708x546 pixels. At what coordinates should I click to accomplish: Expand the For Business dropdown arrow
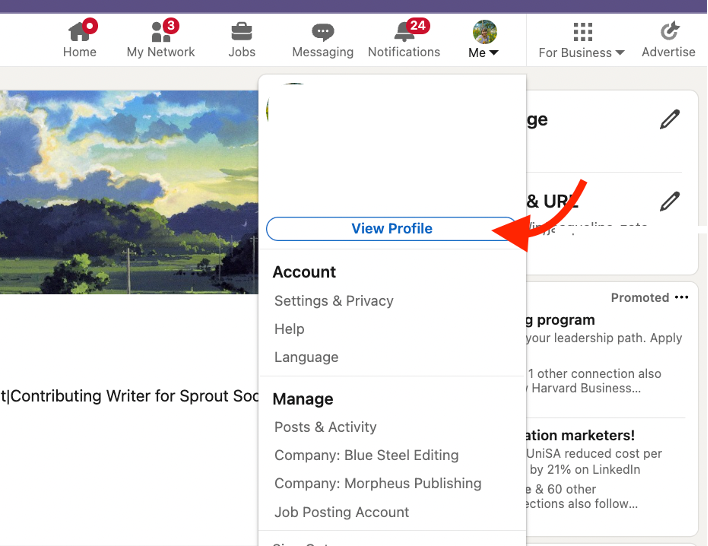coord(620,53)
